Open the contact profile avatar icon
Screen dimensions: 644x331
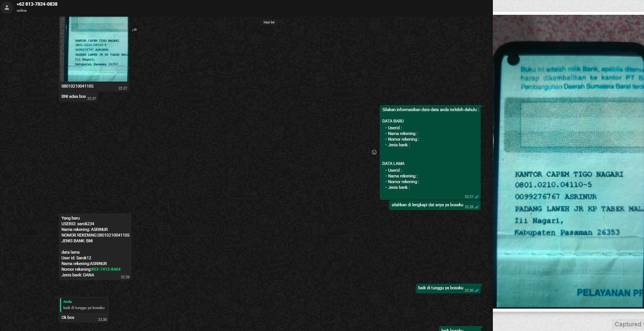tap(7, 7)
